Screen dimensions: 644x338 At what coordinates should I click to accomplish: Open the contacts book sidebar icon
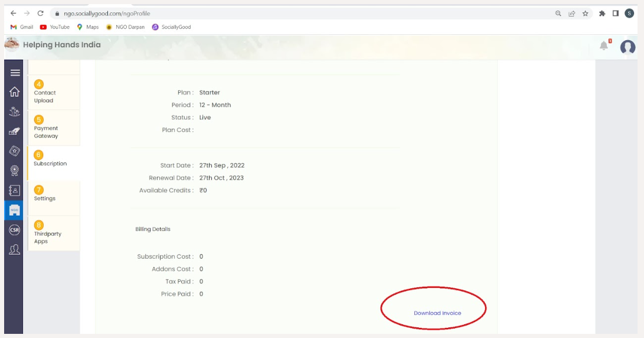coord(14,190)
